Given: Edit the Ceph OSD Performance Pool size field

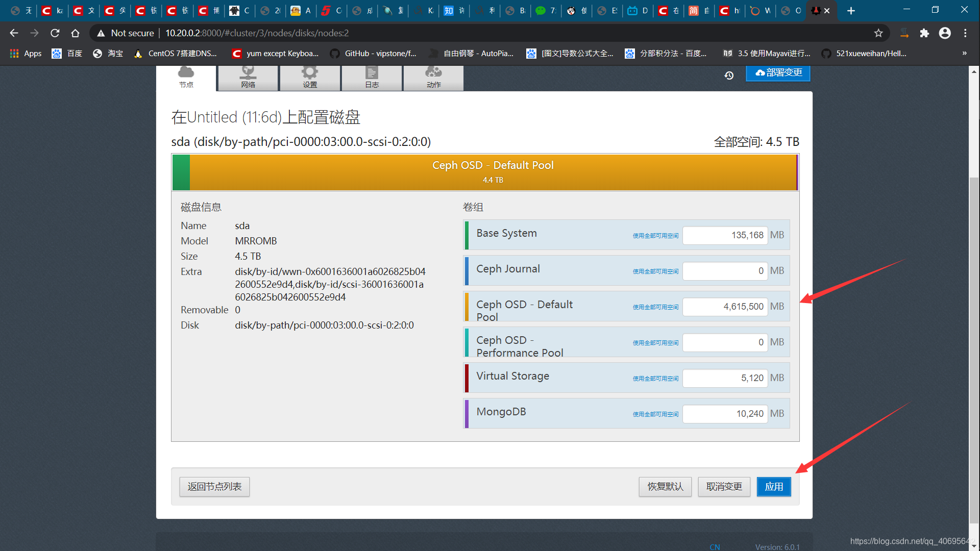Looking at the screenshot, I should (x=725, y=342).
